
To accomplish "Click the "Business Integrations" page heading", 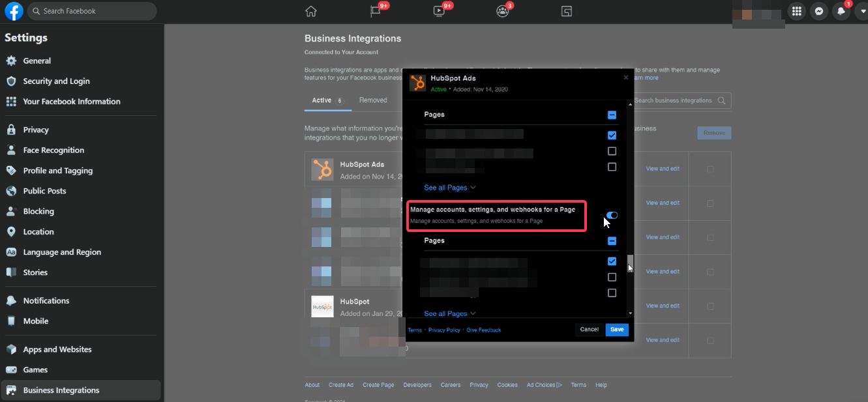I will 353,38.
